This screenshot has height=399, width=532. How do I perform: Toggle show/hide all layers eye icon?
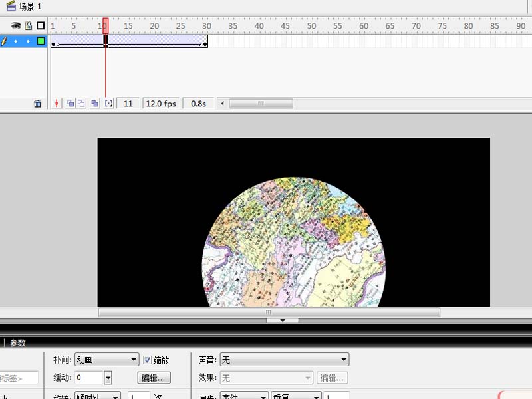(16, 25)
